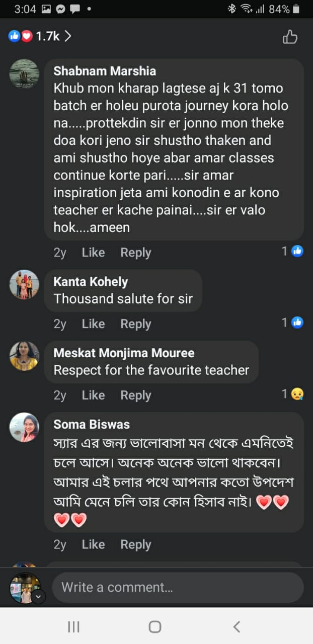
Task: Like Kanta Kohely's comment
Action: point(93,324)
